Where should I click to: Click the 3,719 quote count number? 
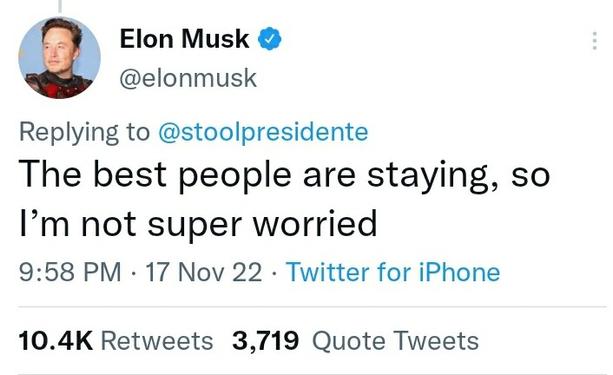tap(265, 341)
